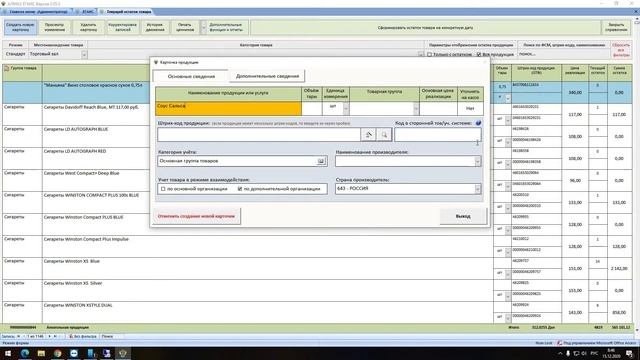Screen dimensions: 640x360
Task: Click 'Печать ценников' toolbar button
Action: (185, 27)
